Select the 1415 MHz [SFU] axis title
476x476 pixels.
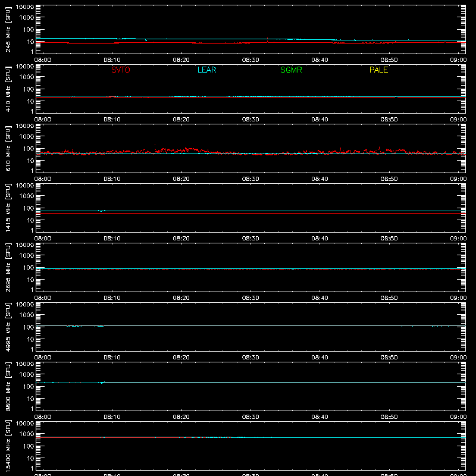point(8,208)
